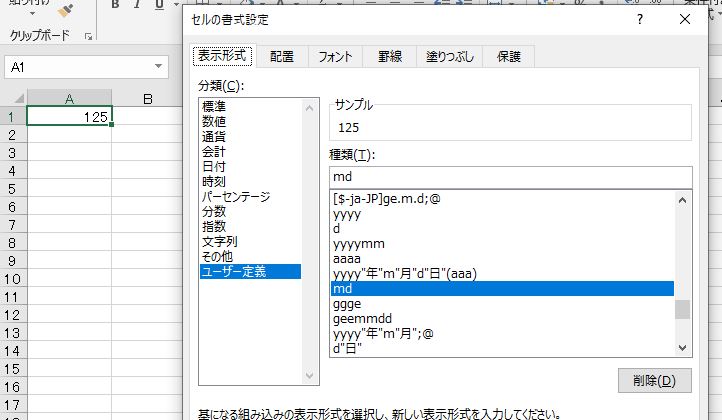Choose the aaaa format entry

pyautogui.click(x=502, y=259)
